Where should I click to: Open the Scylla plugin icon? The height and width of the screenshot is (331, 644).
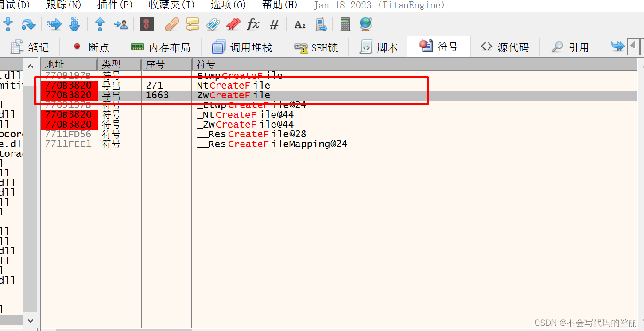146,24
